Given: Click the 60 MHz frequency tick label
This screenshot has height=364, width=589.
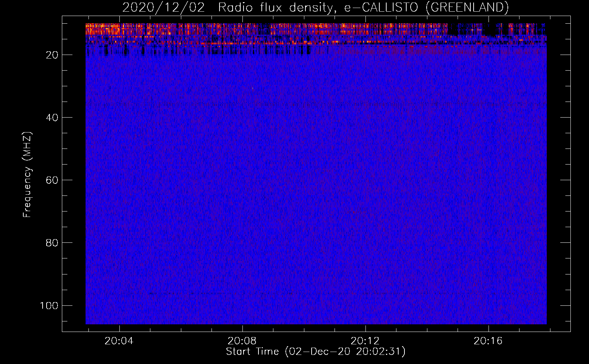Looking at the screenshot, I should 52,180.
